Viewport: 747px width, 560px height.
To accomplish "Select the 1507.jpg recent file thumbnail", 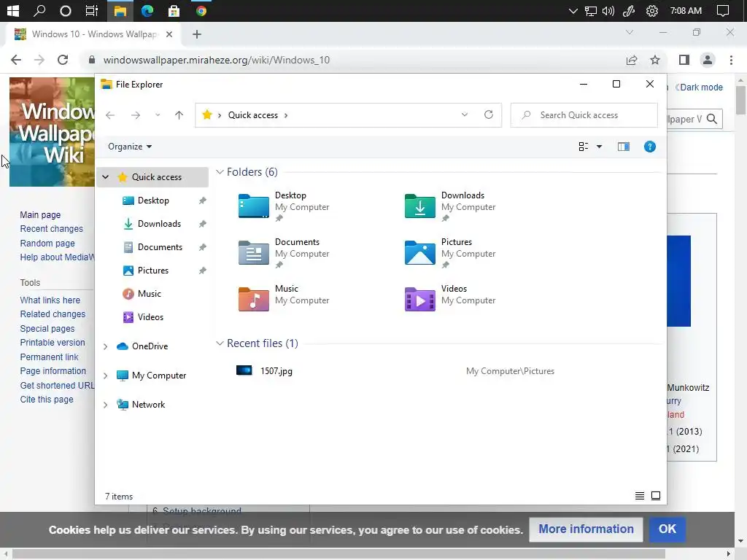I will pos(244,370).
